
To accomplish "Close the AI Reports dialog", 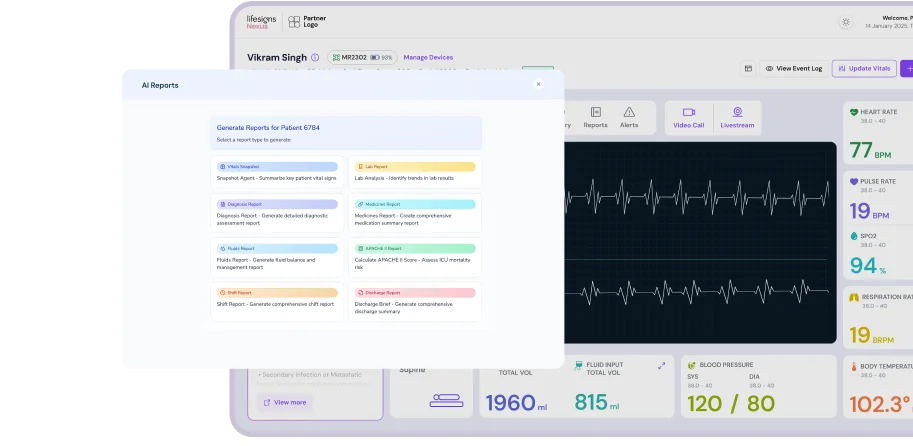I will coord(538,84).
